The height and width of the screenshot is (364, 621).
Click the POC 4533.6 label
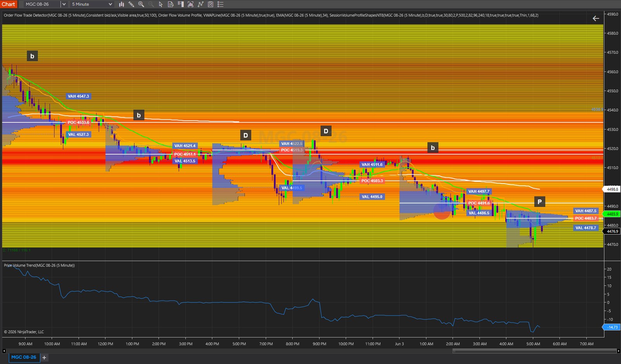pyautogui.click(x=78, y=123)
